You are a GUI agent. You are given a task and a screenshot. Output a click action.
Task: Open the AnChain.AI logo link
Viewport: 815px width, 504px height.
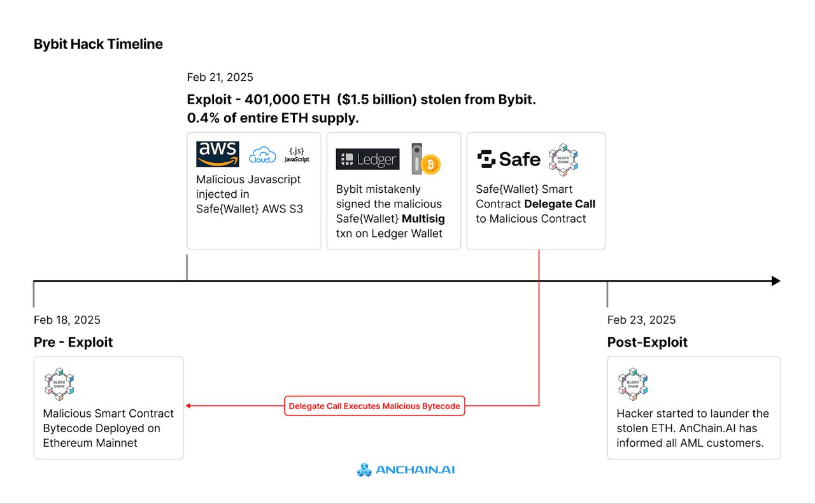tap(406, 470)
